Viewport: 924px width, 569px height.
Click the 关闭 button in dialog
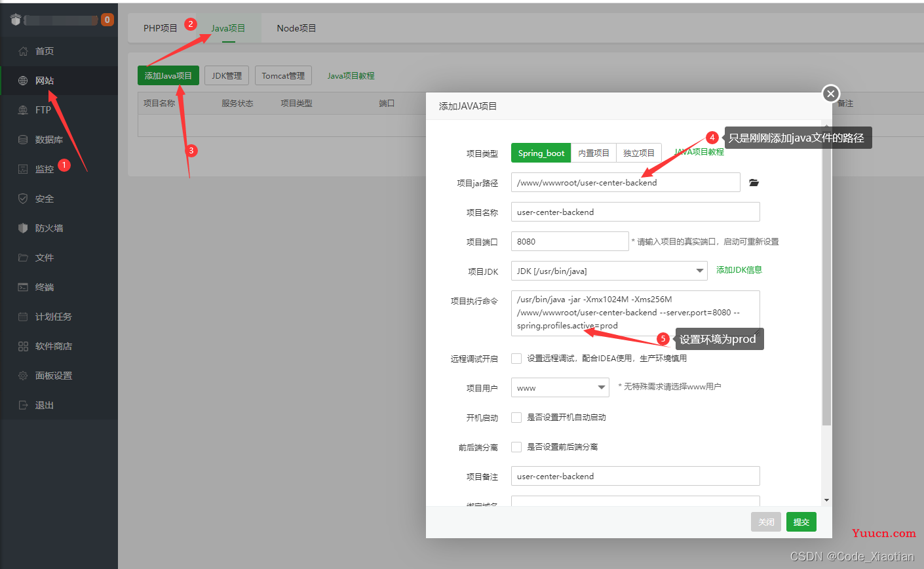coord(766,522)
